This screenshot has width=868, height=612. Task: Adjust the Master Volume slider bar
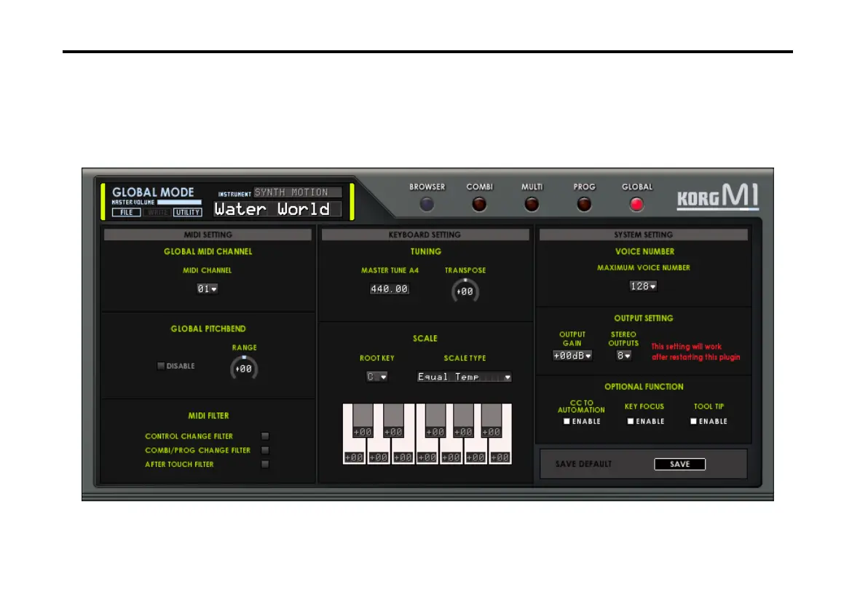tap(179, 202)
